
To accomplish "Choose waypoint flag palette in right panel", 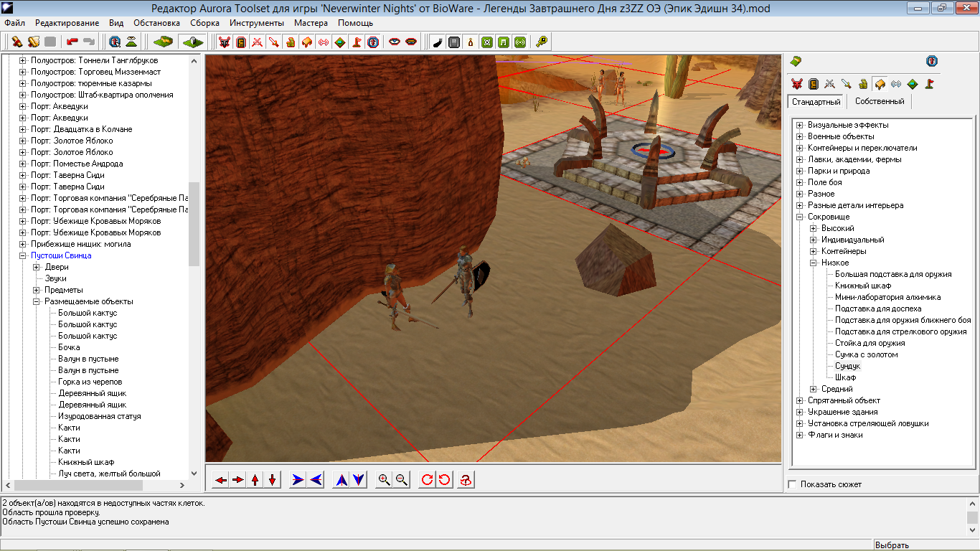I will [929, 84].
